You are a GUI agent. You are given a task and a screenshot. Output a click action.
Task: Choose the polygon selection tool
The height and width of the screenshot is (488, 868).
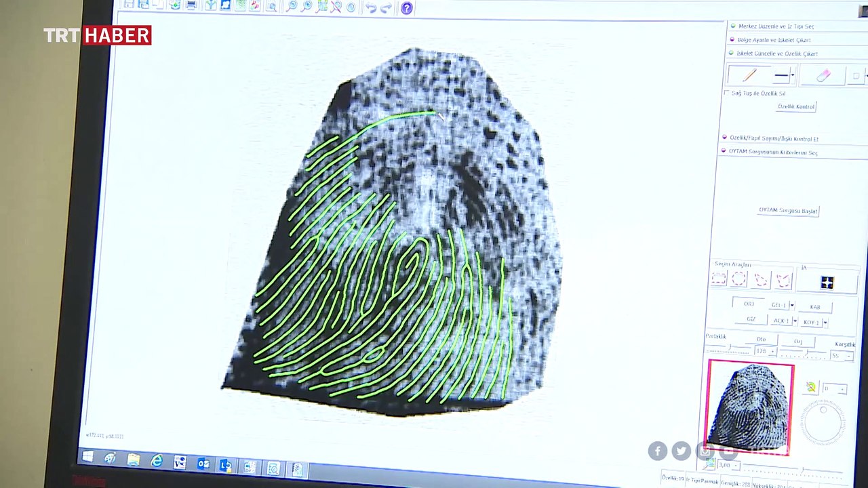click(x=761, y=279)
